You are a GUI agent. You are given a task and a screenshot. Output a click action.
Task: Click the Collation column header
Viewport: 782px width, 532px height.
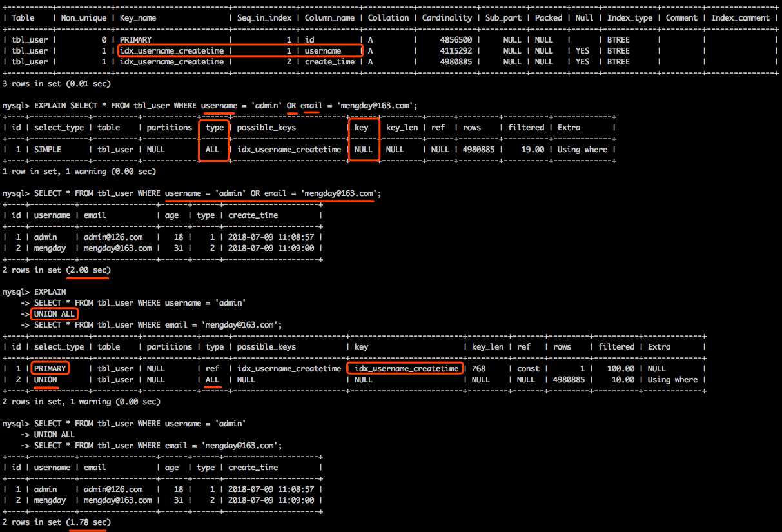pyautogui.click(x=388, y=18)
